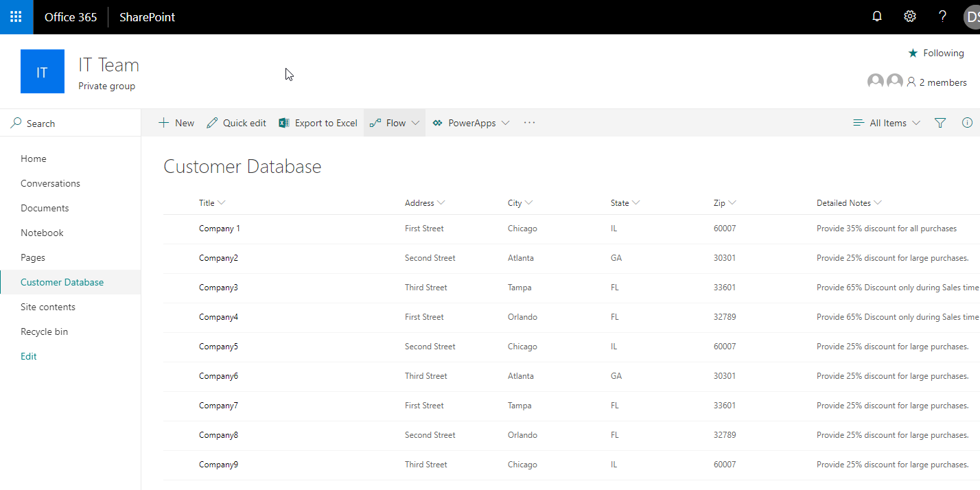
Task: Open notifications bell
Action: (876, 16)
